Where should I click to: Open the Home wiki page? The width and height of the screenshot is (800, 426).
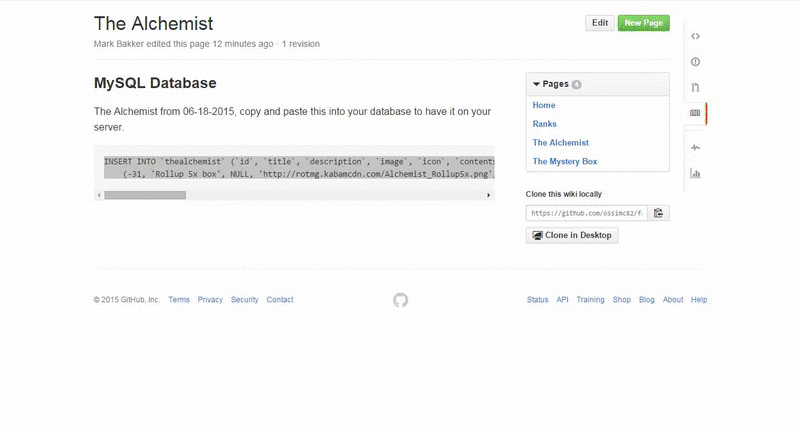pyautogui.click(x=544, y=105)
